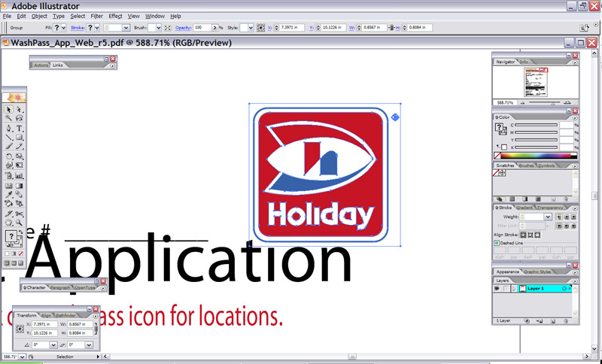Select the Miter Join stroke option
Image resolution: width=602 pixels, height=364 pixels.
click(x=559, y=226)
